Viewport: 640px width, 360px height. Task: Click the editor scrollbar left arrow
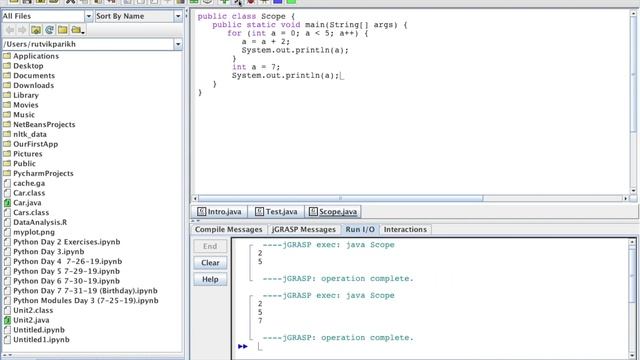click(195, 198)
